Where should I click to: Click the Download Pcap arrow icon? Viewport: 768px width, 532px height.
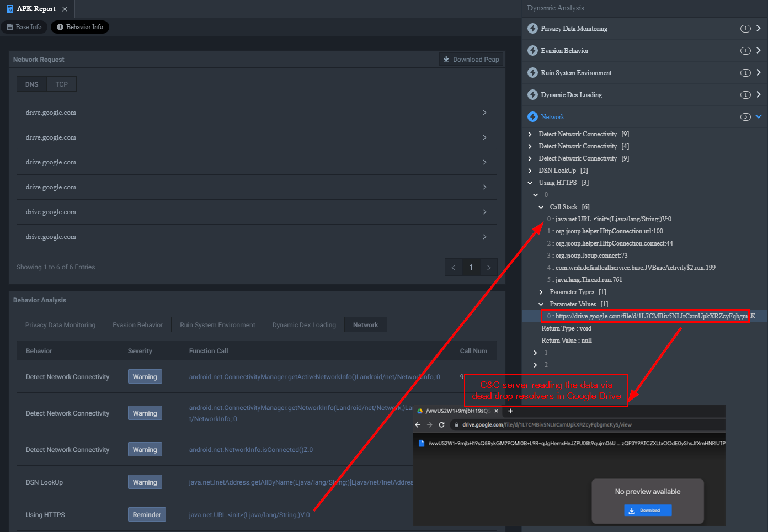pos(446,60)
